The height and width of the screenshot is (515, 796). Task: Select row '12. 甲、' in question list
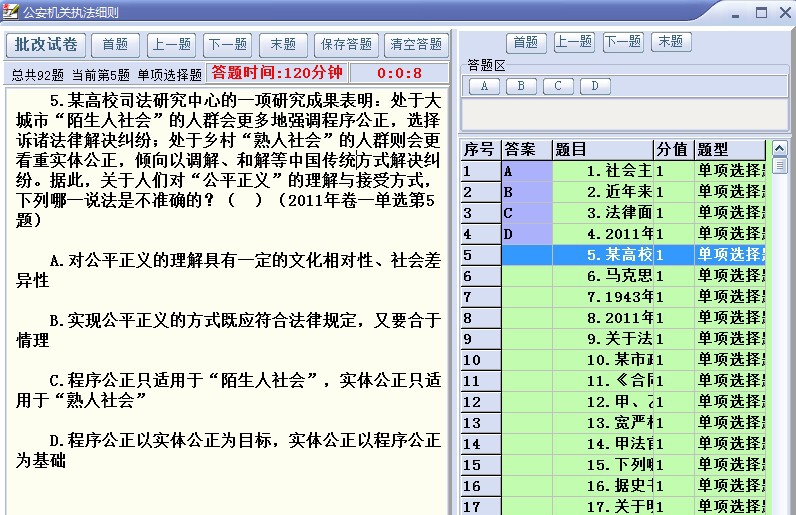coord(613,402)
